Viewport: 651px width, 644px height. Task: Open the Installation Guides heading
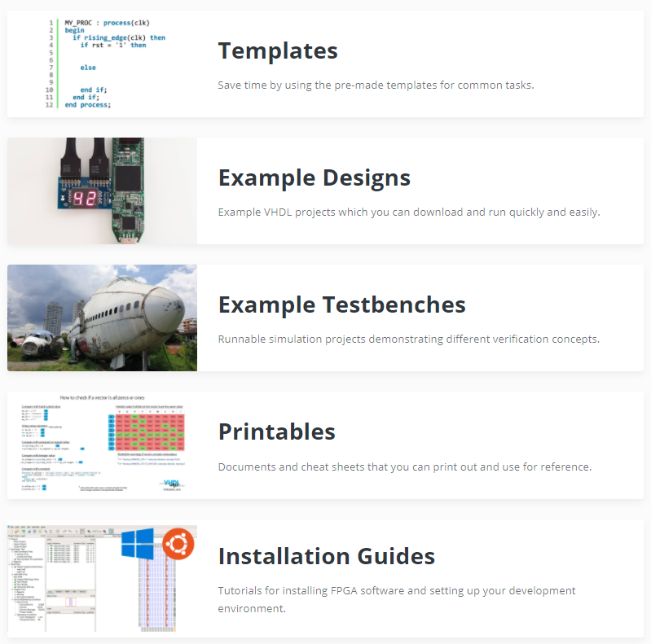tap(327, 556)
